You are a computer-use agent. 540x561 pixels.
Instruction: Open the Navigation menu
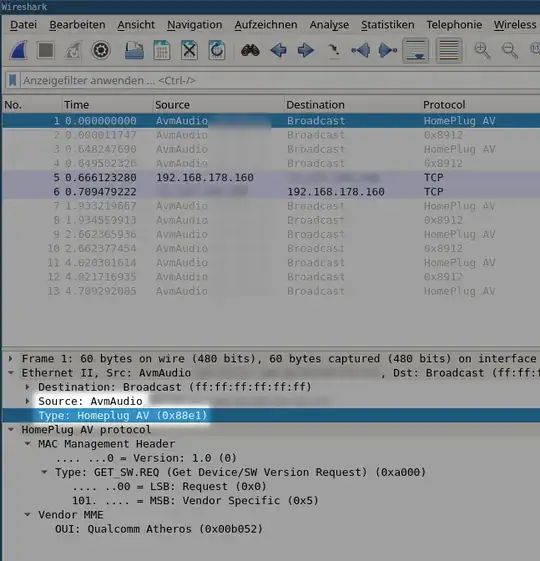point(195,25)
